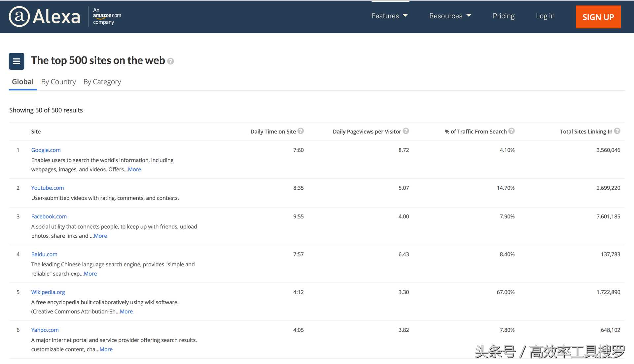Click More in Yahoo.com description

coord(106,349)
